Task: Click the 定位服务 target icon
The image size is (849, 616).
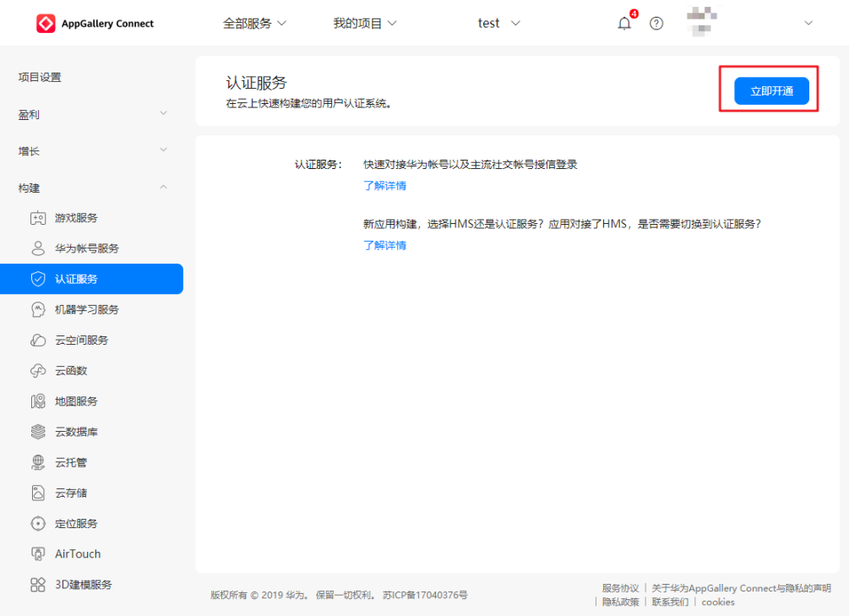Action: [x=38, y=524]
